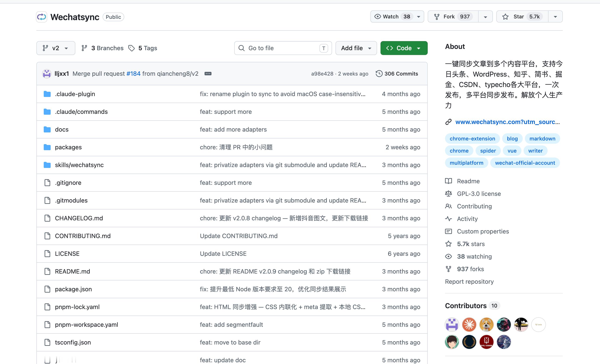Open README.md file

pyautogui.click(x=72, y=271)
